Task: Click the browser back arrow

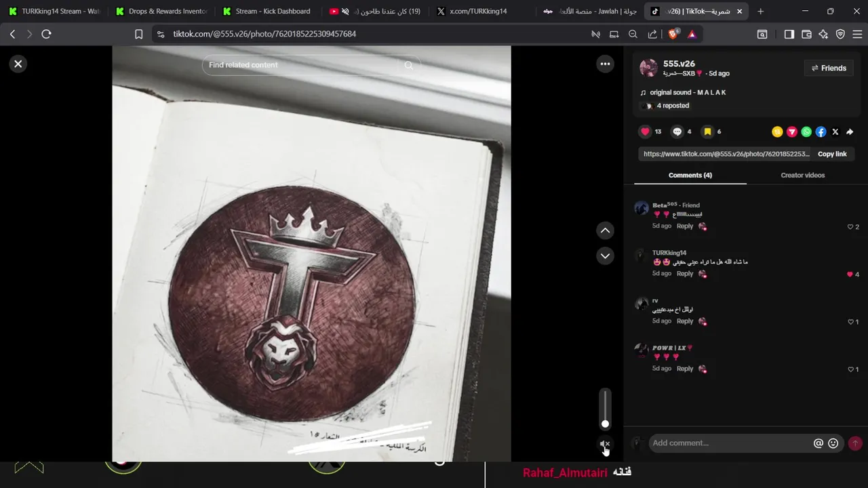Action: point(12,34)
